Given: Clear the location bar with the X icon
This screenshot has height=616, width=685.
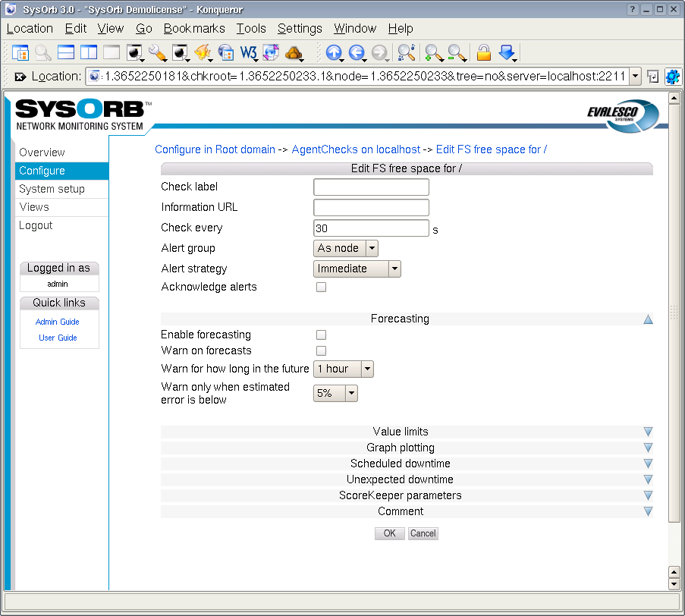Looking at the screenshot, I should tap(20, 77).
